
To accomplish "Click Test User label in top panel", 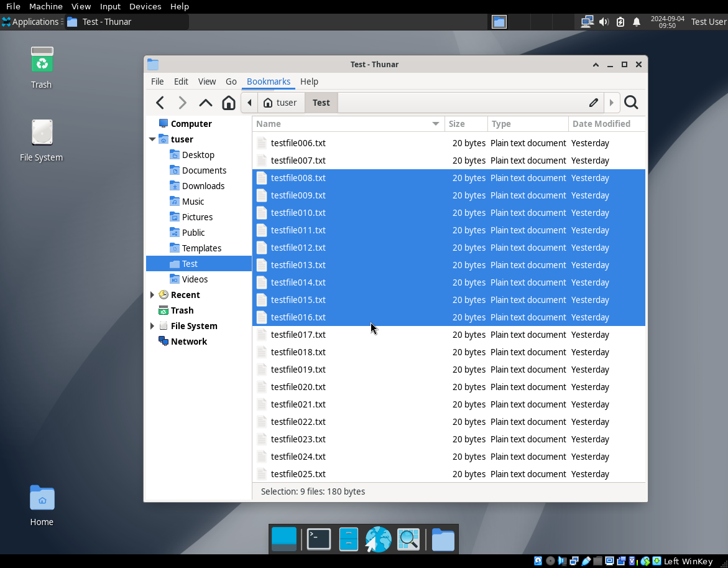I will [x=709, y=22].
